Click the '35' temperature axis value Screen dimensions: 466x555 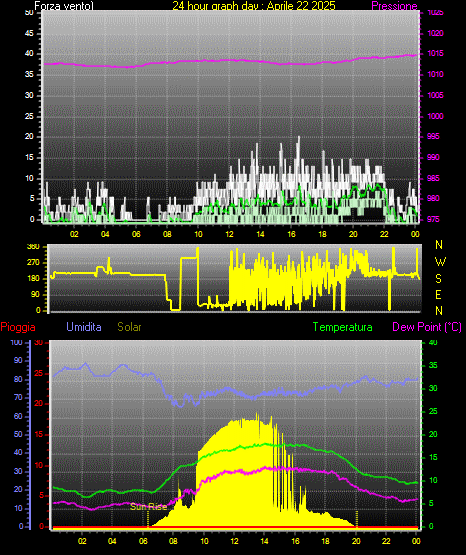[x=433, y=365]
